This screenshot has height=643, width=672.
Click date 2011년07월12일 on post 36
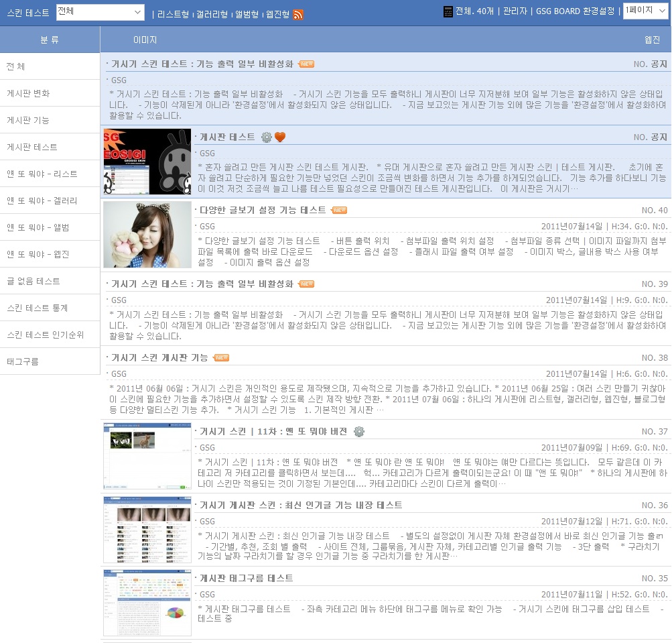572,522
